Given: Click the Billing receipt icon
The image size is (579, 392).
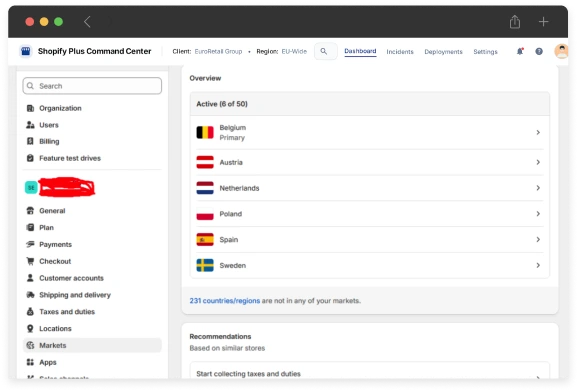Looking at the screenshot, I should point(30,141).
